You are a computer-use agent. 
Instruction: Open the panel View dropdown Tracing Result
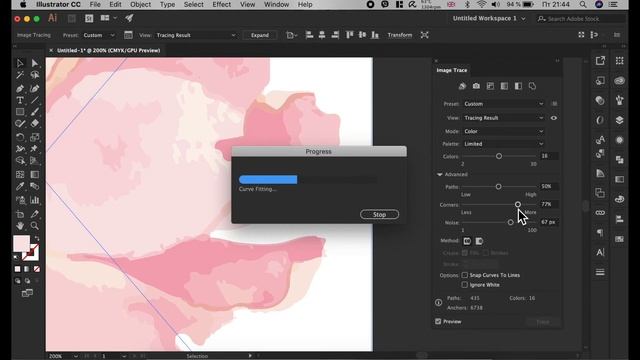[x=504, y=118]
